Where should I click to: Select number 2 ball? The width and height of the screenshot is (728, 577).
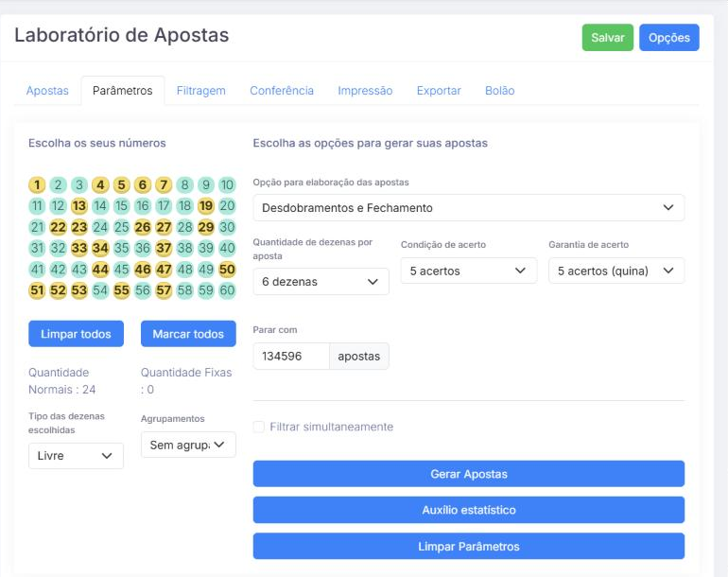pos(58,184)
